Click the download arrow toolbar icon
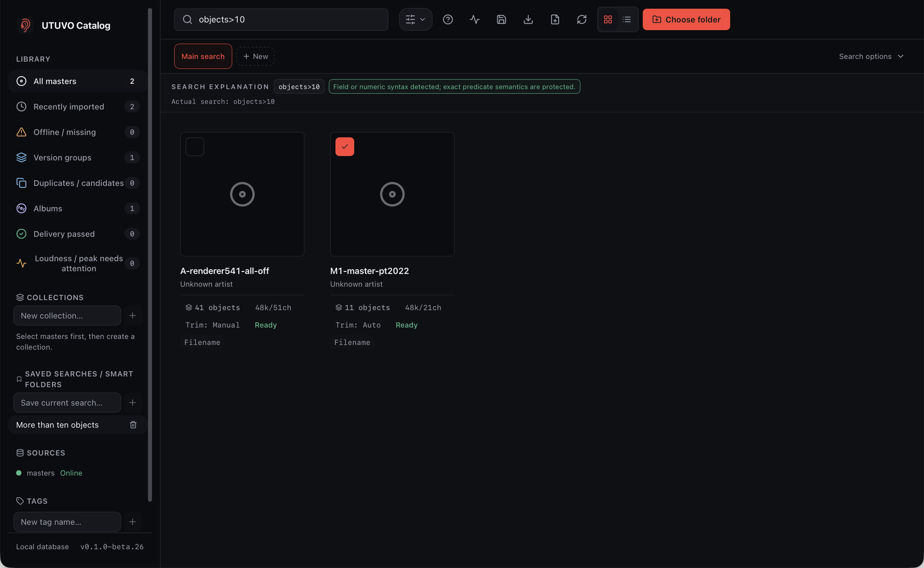Viewport: 924px width, 568px height. [528, 19]
